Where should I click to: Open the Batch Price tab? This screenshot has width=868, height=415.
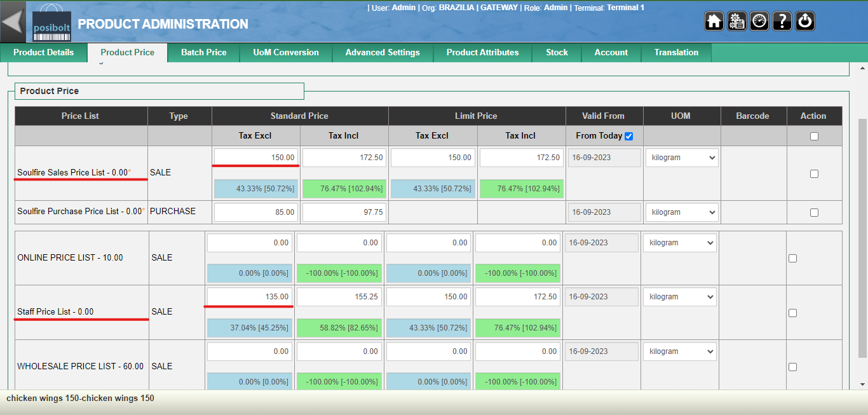pos(204,53)
